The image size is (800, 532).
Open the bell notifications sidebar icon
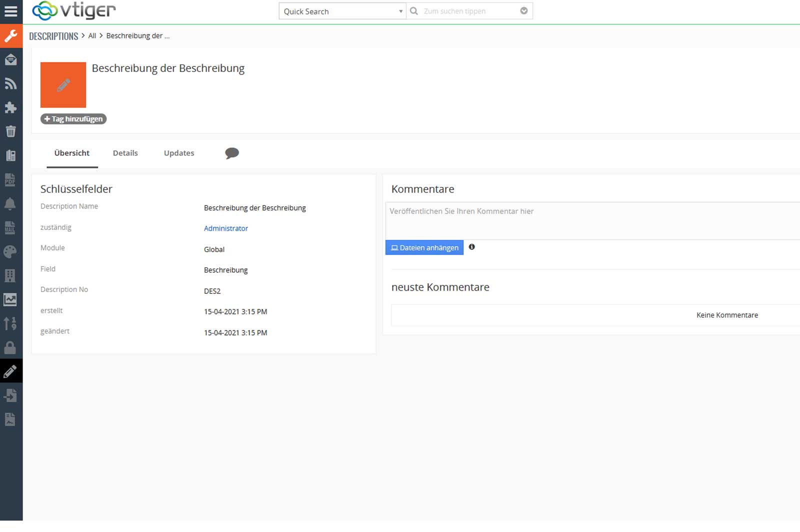(10, 203)
